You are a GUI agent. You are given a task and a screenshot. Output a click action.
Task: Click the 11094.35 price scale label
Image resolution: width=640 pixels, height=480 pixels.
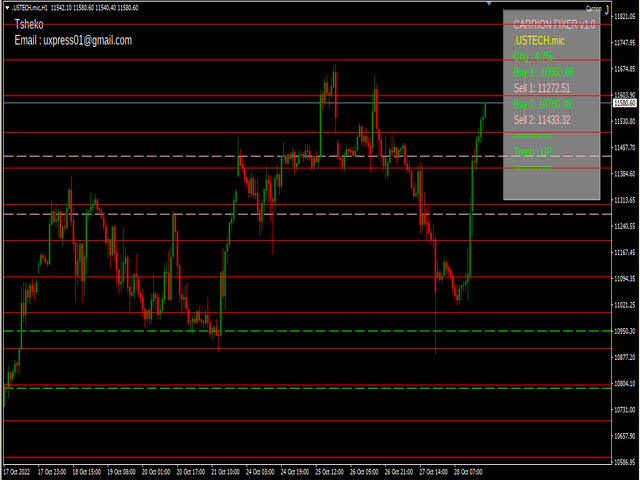[x=625, y=279]
